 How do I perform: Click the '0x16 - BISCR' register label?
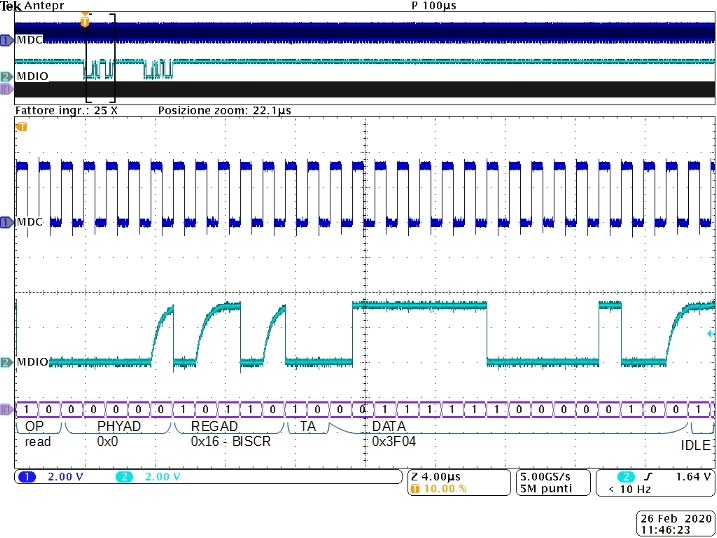[x=231, y=442]
